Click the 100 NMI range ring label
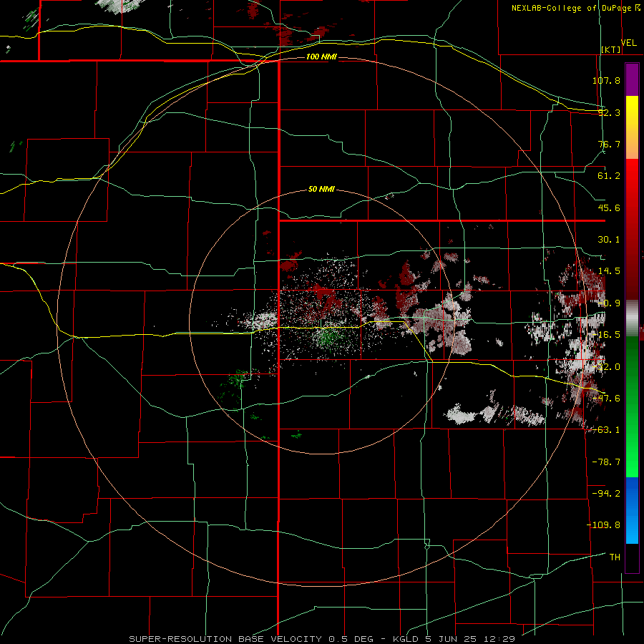The width and height of the screenshot is (644, 644). tap(321, 57)
